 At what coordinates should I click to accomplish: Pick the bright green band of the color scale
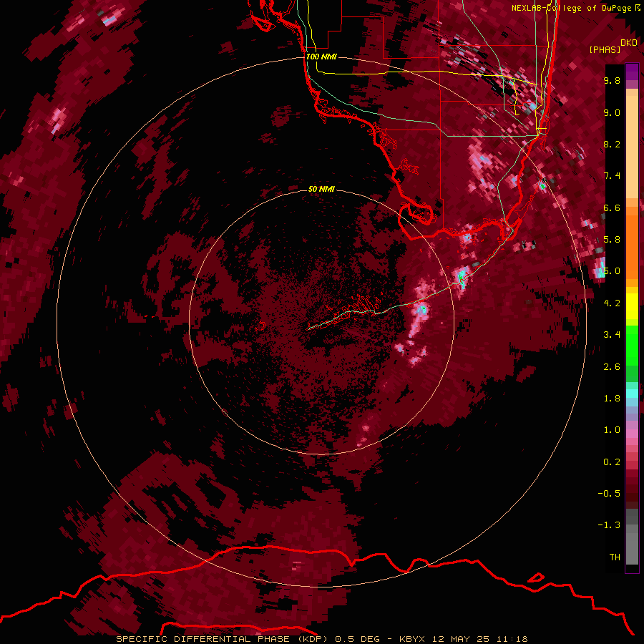(x=632, y=346)
